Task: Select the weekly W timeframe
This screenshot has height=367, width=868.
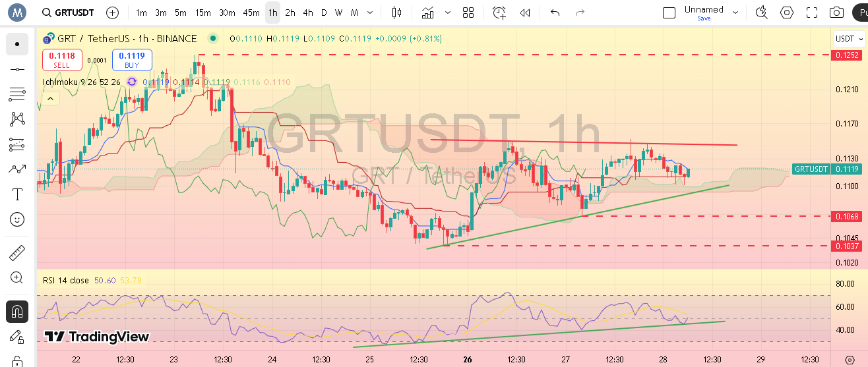Action: click(338, 13)
